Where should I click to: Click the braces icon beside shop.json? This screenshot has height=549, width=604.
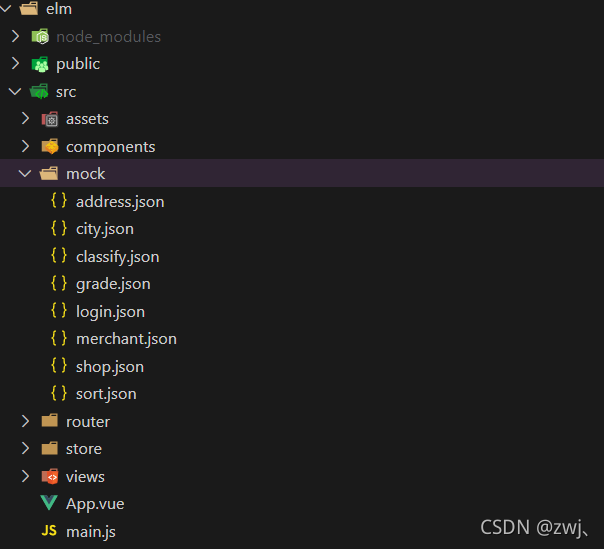click(x=59, y=366)
